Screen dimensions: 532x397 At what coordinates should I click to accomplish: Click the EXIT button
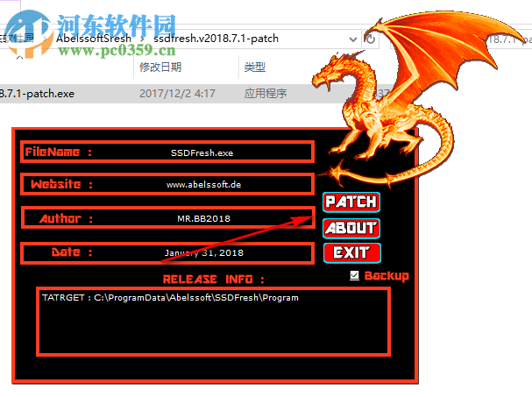pos(351,253)
